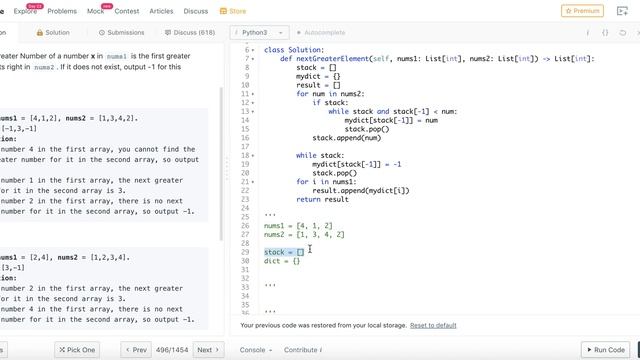The height and width of the screenshot is (360, 640).
Task: Click the Reset to default link
Action: pyautogui.click(x=433, y=325)
